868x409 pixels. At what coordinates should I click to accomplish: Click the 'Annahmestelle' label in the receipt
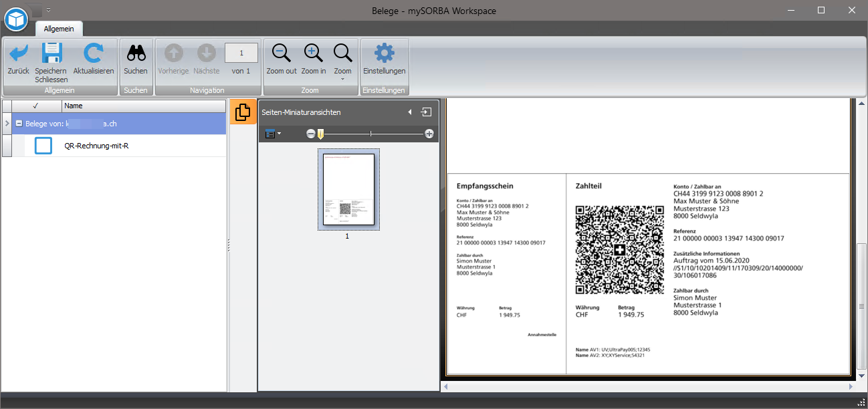(x=542, y=334)
